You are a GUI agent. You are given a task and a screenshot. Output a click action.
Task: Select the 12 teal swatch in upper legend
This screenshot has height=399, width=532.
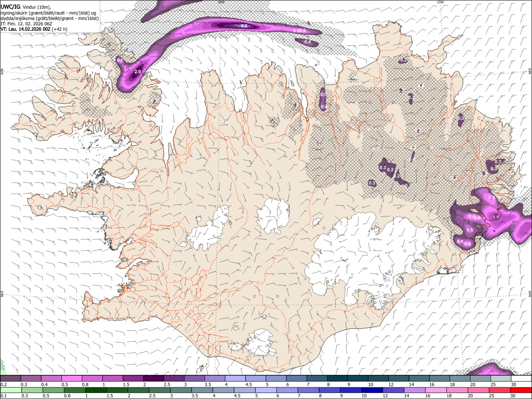coord(399,378)
